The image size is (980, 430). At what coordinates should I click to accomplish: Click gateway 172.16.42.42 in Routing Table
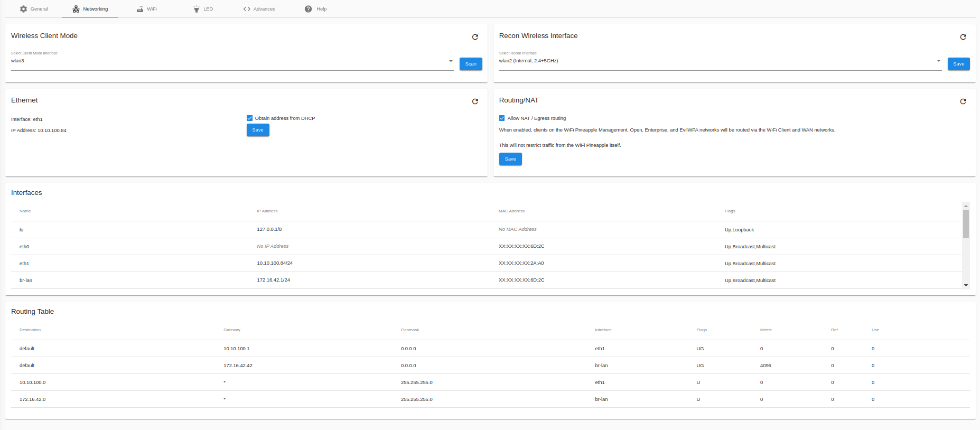coord(238,366)
